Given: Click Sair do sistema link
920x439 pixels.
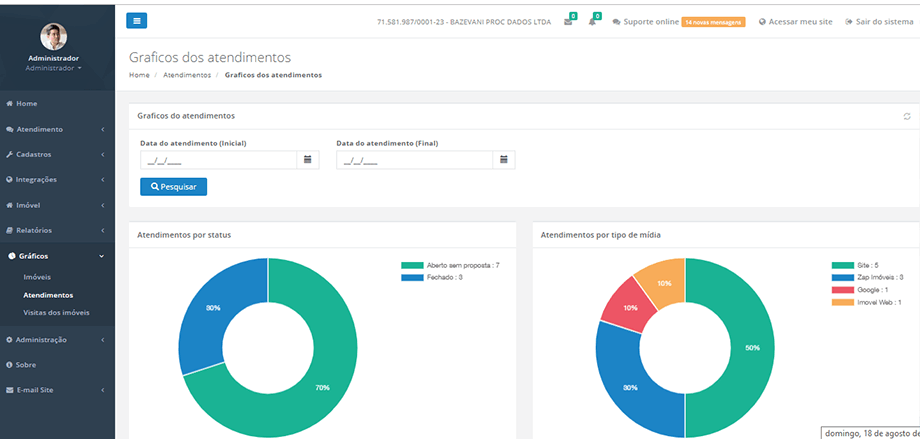Looking at the screenshot, I should [x=885, y=22].
